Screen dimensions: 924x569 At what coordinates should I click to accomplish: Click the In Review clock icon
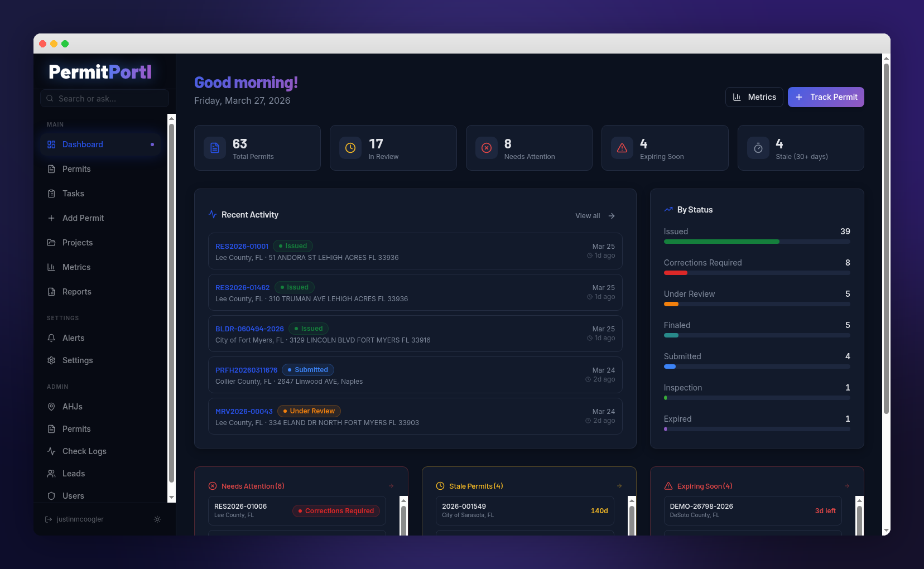(350, 148)
